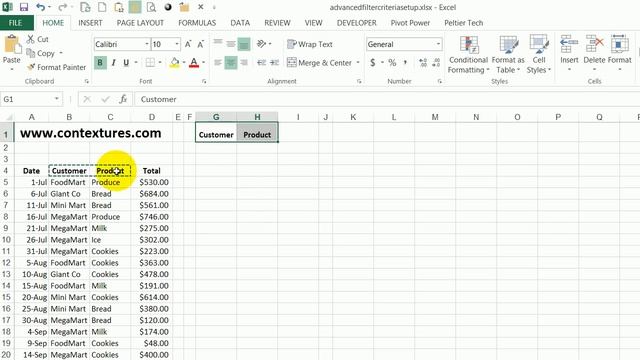Decrease font size
The width and height of the screenshot is (640, 360).
click(200, 44)
